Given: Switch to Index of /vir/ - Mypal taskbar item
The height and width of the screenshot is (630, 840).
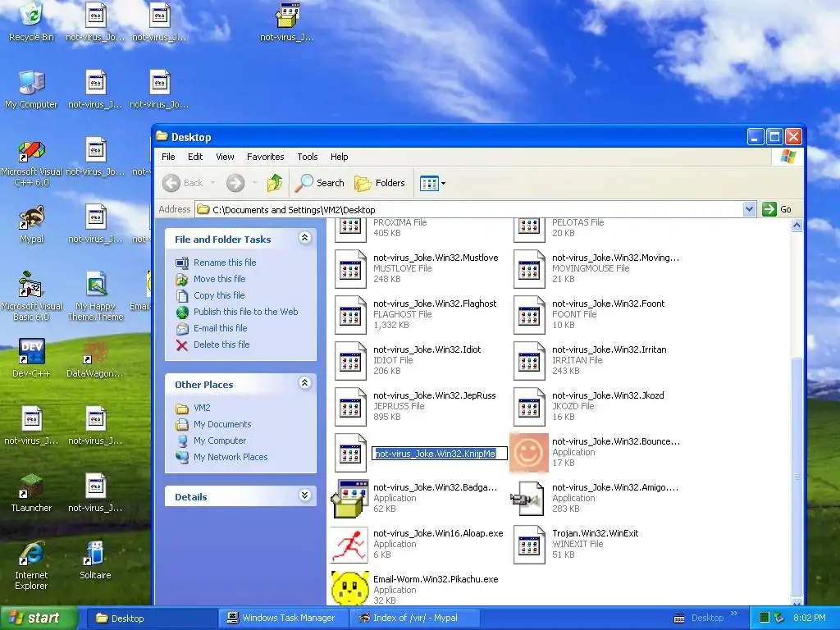Looking at the screenshot, I should (x=413, y=619).
